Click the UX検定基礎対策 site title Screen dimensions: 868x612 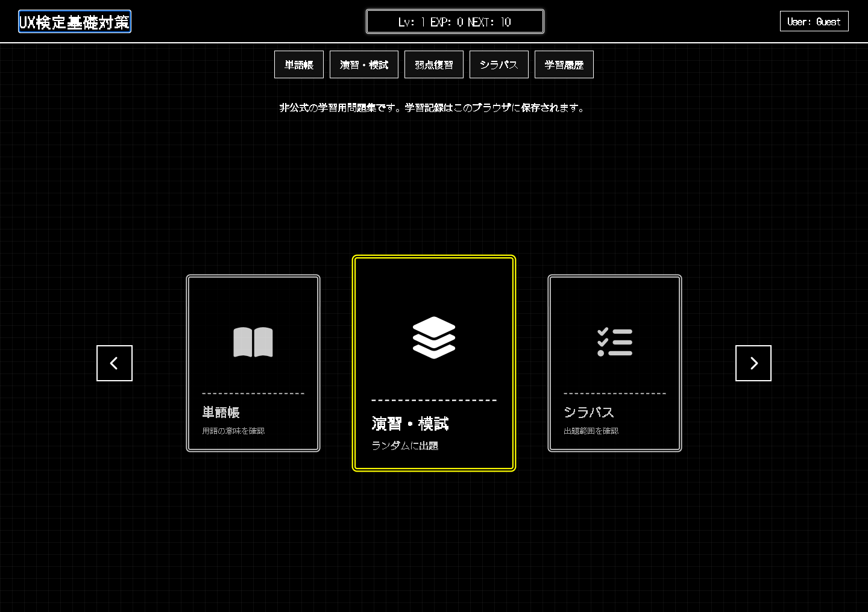75,22
